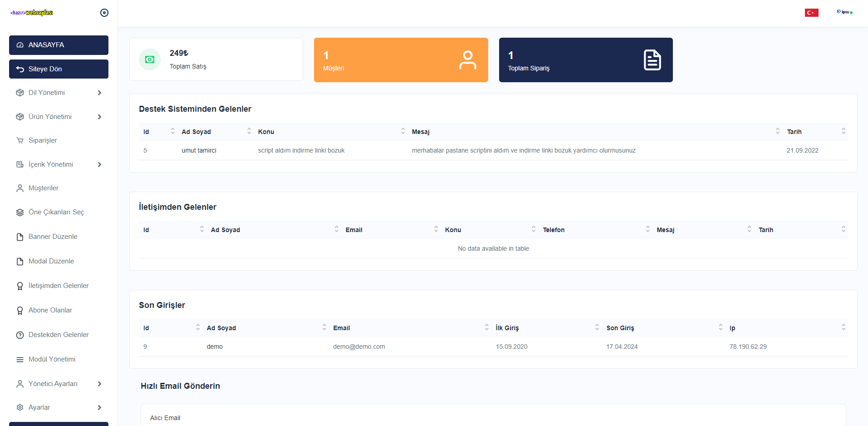Click the Öne Çıkanları Seç layers icon
The height and width of the screenshot is (426, 868).
pos(20,213)
